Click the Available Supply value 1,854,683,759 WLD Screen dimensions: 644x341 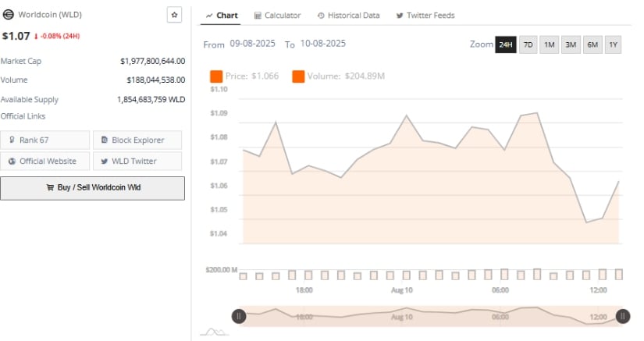pyautogui.click(x=151, y=100)
